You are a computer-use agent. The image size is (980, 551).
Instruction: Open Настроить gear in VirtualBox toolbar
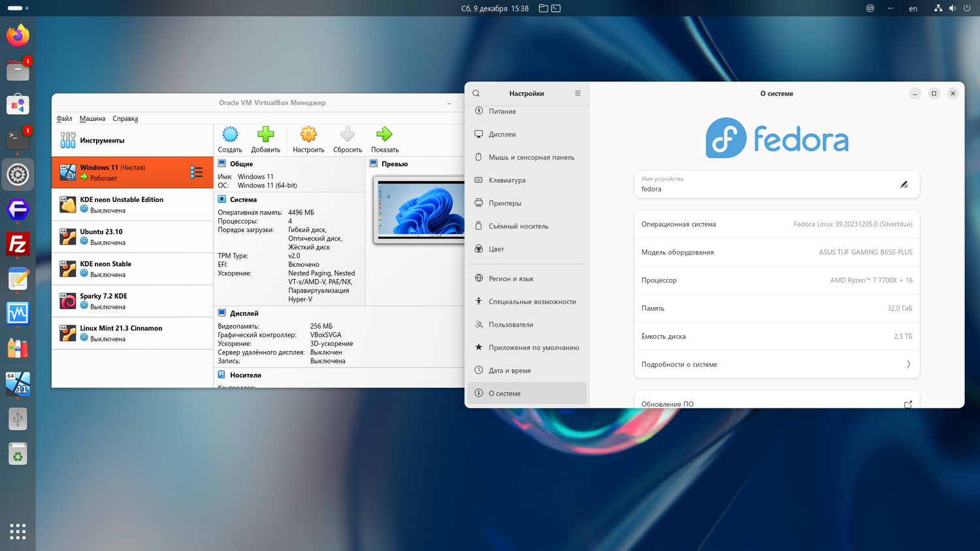click(x=308, y=140)
